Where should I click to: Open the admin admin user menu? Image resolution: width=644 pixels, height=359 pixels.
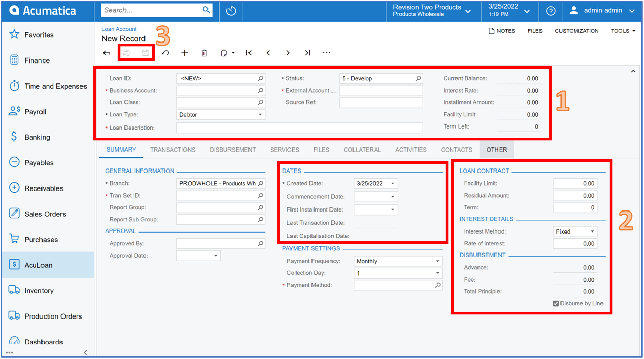602,11
